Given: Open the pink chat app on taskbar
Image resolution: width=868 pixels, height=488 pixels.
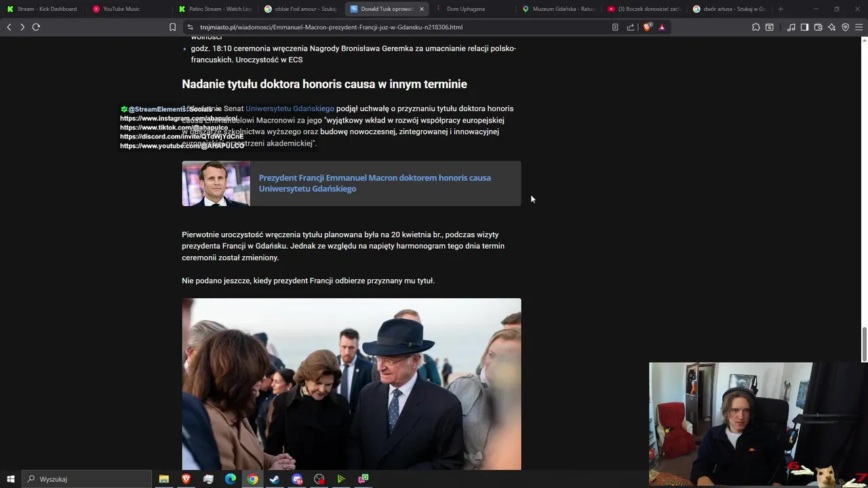Looking at the screenshot, I should click(x=363, y=479).
